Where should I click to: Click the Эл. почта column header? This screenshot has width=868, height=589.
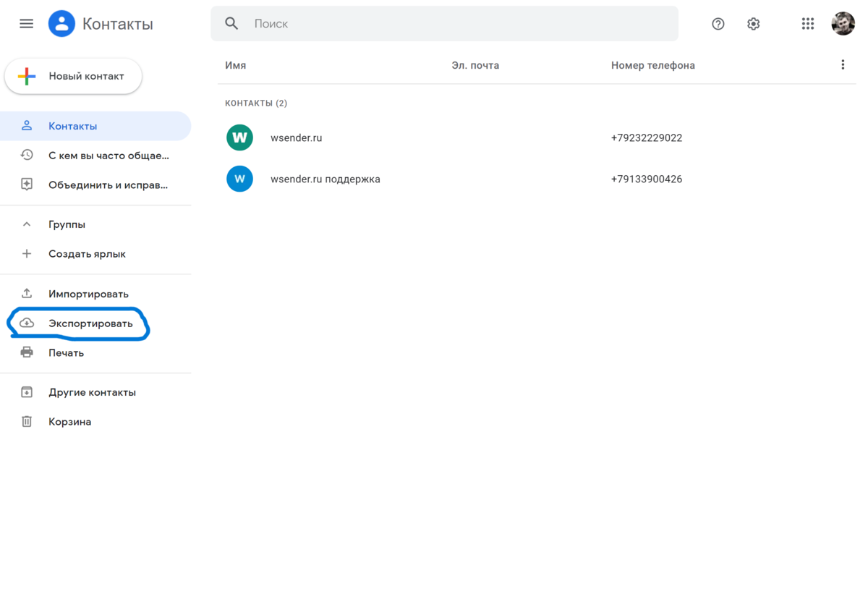[x=475, y=65]
